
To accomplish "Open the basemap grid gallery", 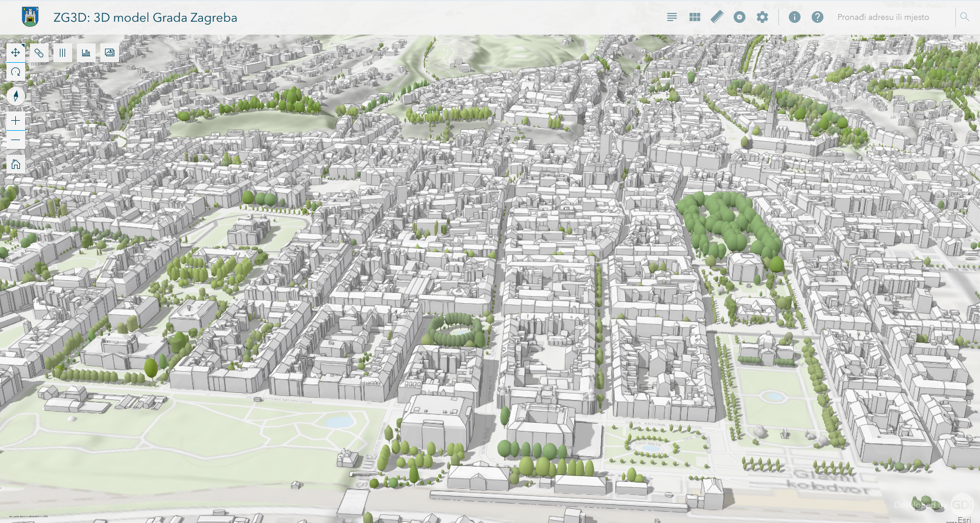I will pyautogui.click(x=695, y=17).
